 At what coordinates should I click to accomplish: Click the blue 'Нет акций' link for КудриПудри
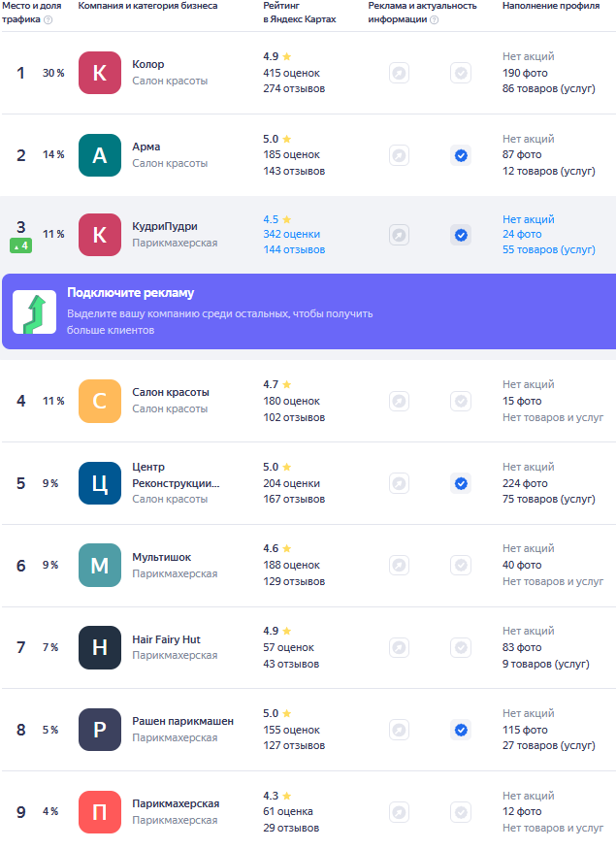click(529, 219)
